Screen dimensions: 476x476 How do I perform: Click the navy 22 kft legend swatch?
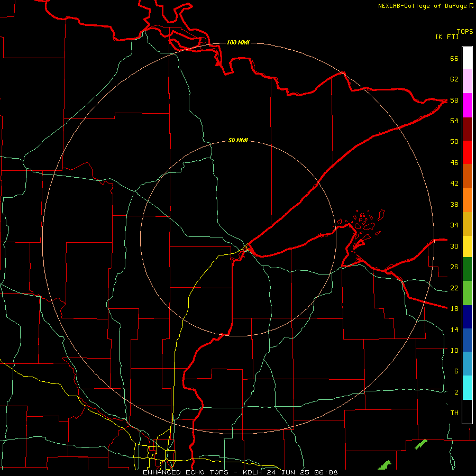coord(467,317)
